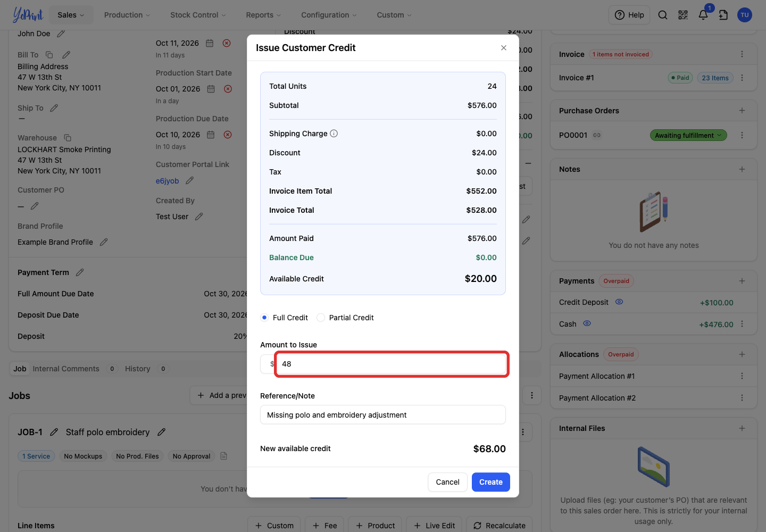Select the Partial Credit radio option
Image resolution: width=766 pixels, height=532 pixels.
click(321, 318)
